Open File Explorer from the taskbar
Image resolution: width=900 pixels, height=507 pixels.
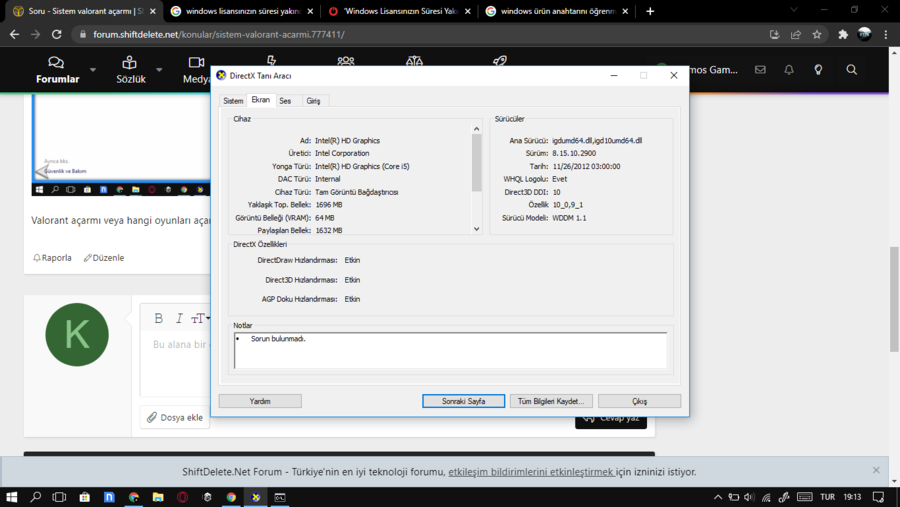[x=158, y=497]
